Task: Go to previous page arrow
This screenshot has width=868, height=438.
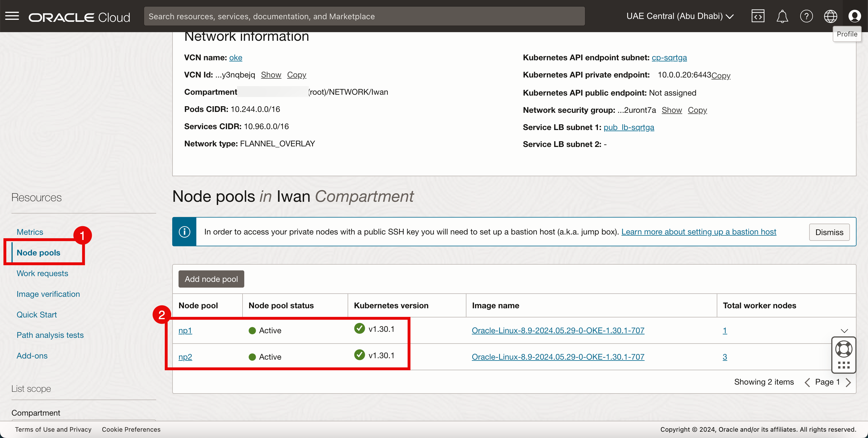Action: (x=807, y=382)
